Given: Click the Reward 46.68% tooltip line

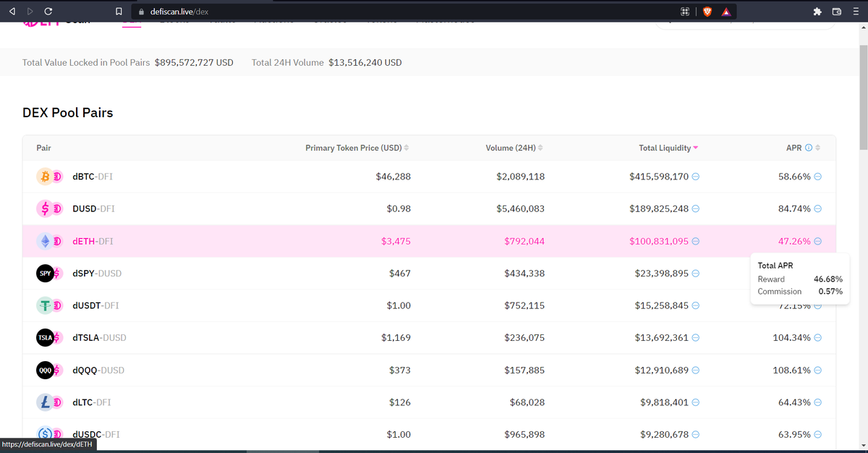Looking at the screenshot, I should [800, 279].
